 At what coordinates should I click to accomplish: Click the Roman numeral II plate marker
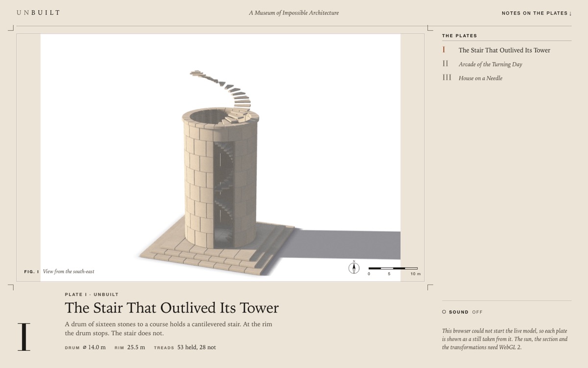[x=445, y=64]
